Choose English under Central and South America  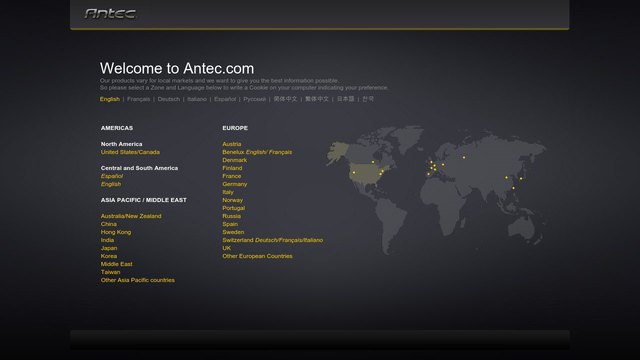pos(111,184)
